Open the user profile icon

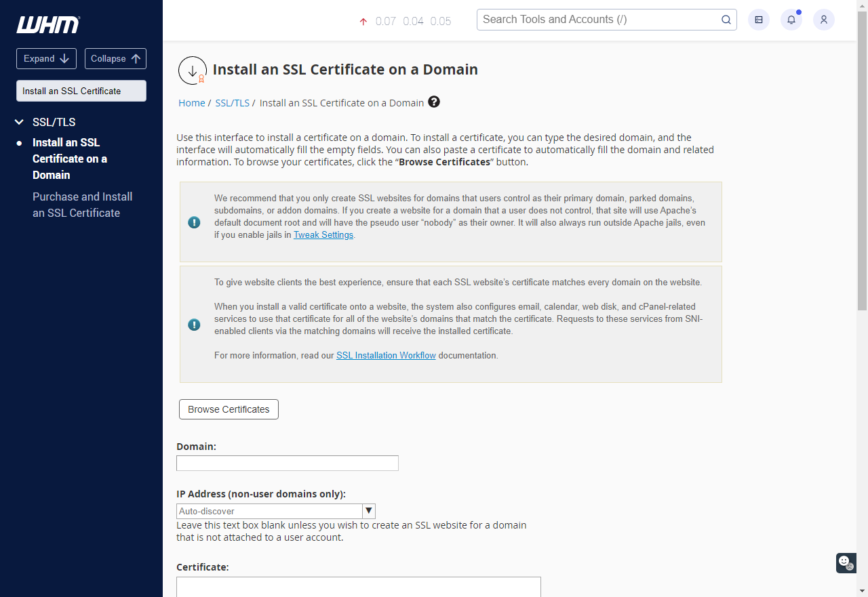(x=823, y=20)
